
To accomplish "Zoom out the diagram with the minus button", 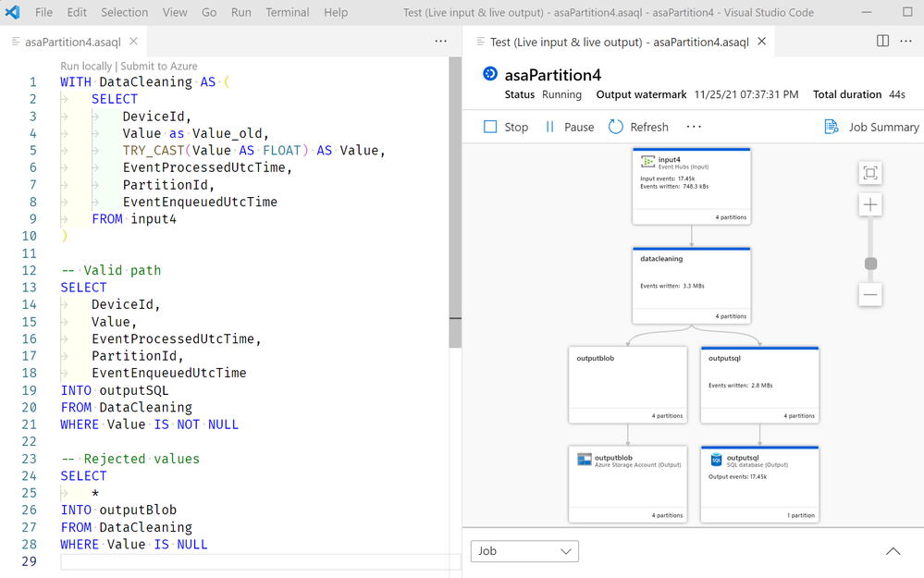I will [870, 295].
